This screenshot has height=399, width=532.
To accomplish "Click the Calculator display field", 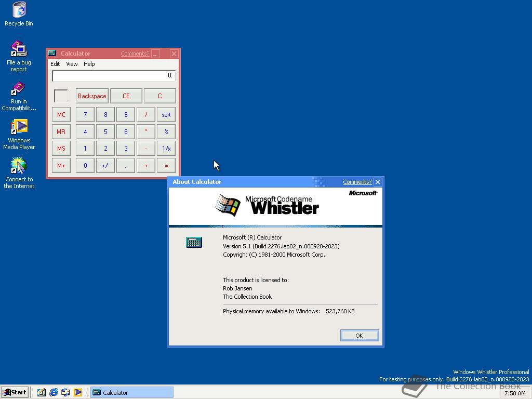I will pyautogui.click(x=114, y=76).
